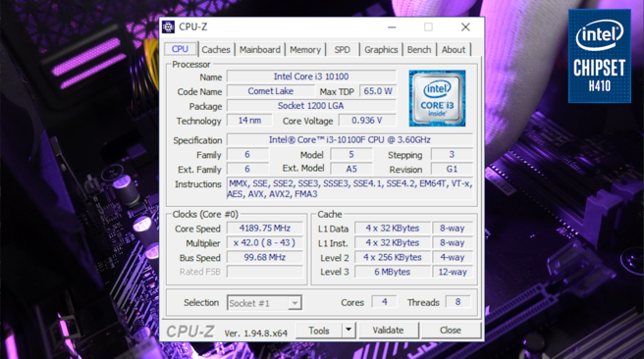644x359 pixels.
Task: Click the Level 3 12-way value
Action: (x=453, y=272)
